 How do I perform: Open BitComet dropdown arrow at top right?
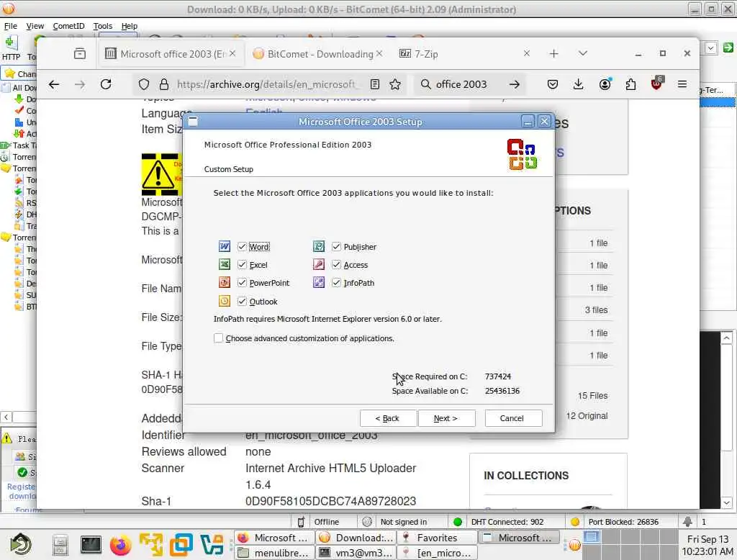click(x=710, y=48)
